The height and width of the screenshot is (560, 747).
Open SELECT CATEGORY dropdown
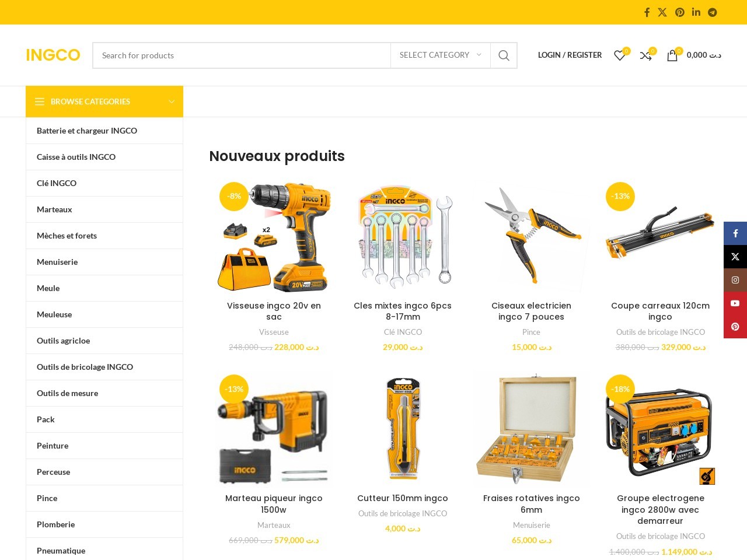[x=441, y=55]
